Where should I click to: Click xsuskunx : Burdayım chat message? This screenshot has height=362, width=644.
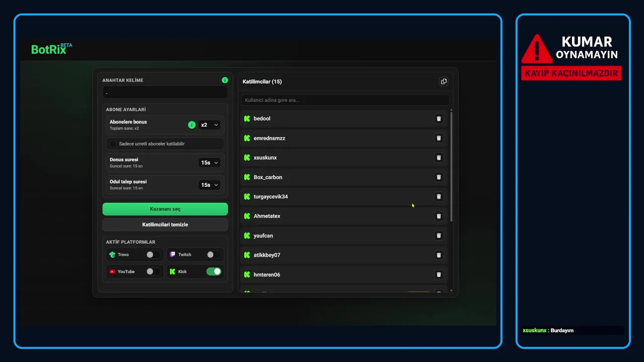(548, 330)
